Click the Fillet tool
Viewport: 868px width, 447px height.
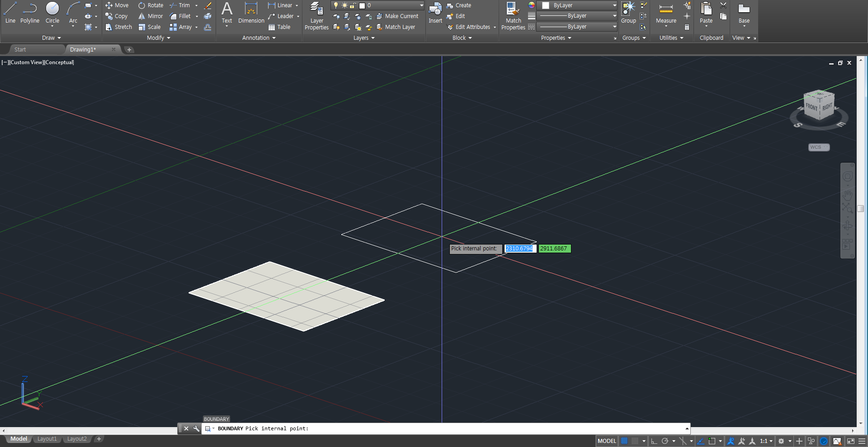(x=180, y=16)
